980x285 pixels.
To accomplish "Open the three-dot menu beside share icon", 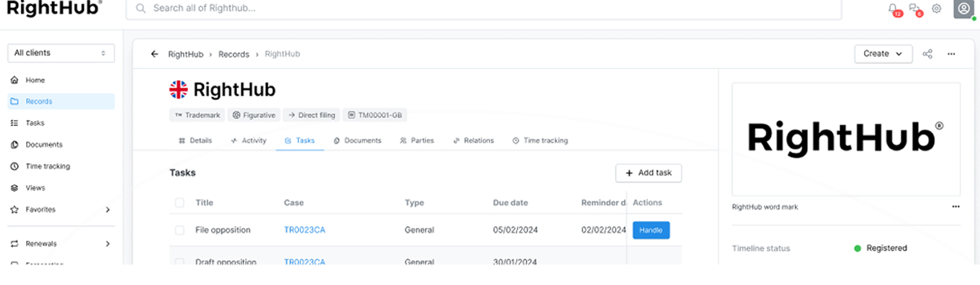I will (x=951, y=54).
